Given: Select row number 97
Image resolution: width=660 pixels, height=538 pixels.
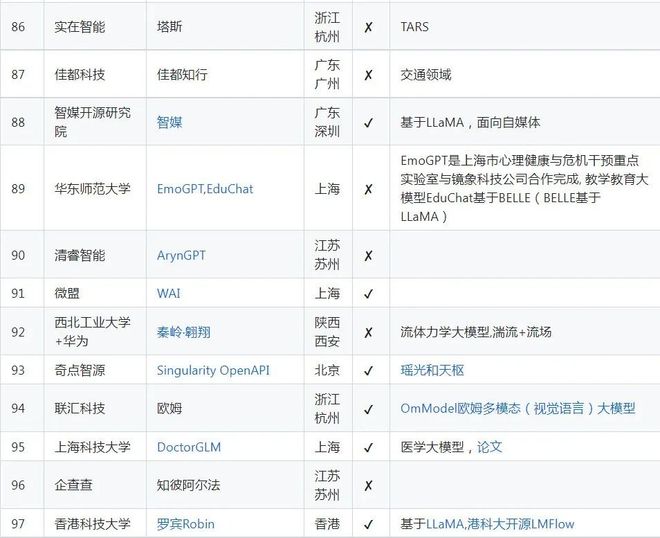Looking at the screenshot, I should (x=18, y=524).
